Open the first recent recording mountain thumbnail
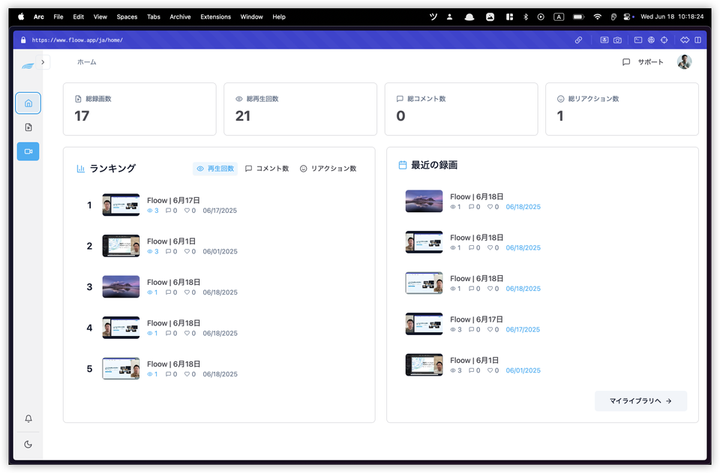This screenshot has width=720, height=473. [x=424, y=201]
